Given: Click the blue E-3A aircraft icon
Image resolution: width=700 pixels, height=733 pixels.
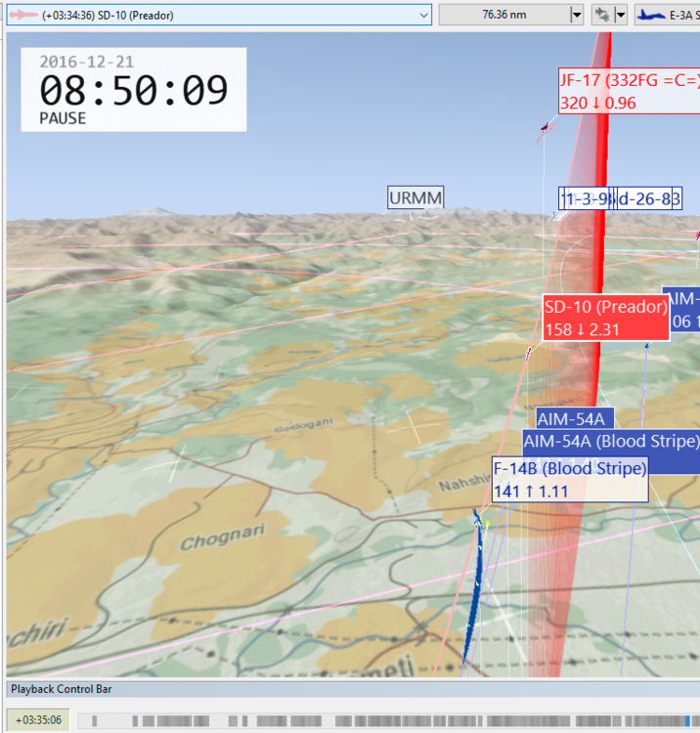Looking at the screenshot, I should coord(652,15).
